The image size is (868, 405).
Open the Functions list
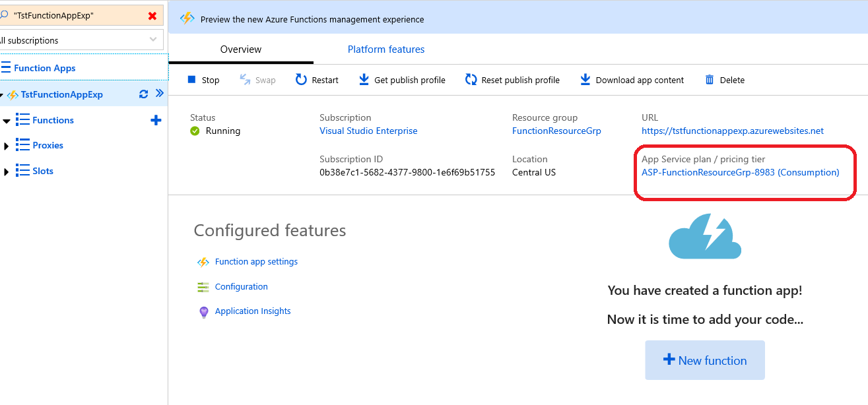[53, 120]
